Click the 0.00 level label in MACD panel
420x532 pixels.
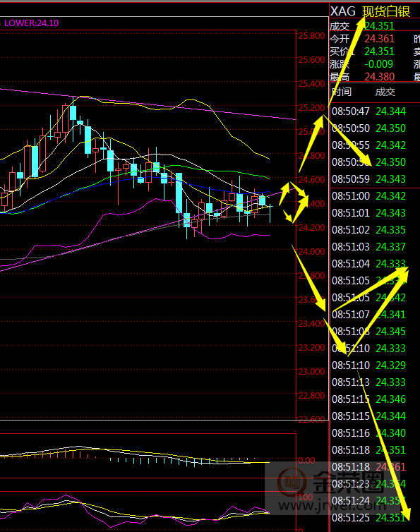coord(306,461)
